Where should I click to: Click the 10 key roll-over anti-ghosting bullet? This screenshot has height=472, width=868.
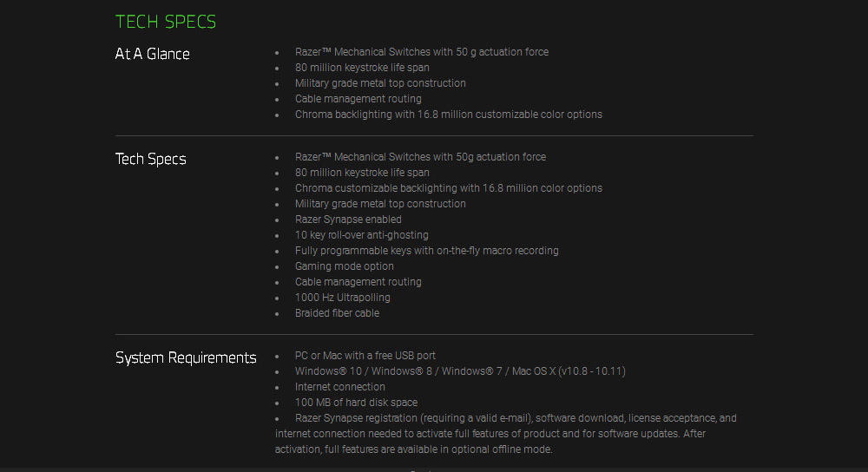(361, 235)
